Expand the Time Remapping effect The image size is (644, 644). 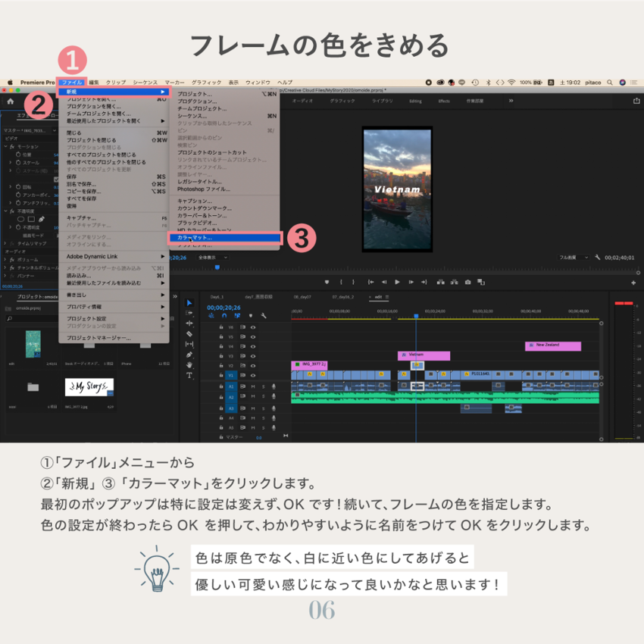point(6,243)
